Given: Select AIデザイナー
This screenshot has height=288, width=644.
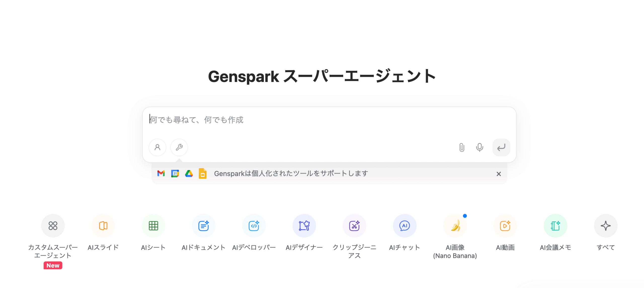Looking at the screenshot, I should pos(304,226).
